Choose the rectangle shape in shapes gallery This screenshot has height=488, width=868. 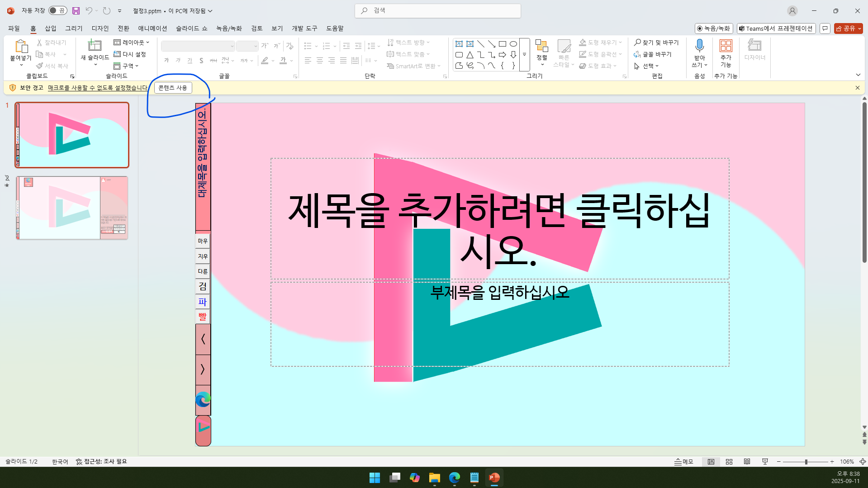tap(503, 44)
